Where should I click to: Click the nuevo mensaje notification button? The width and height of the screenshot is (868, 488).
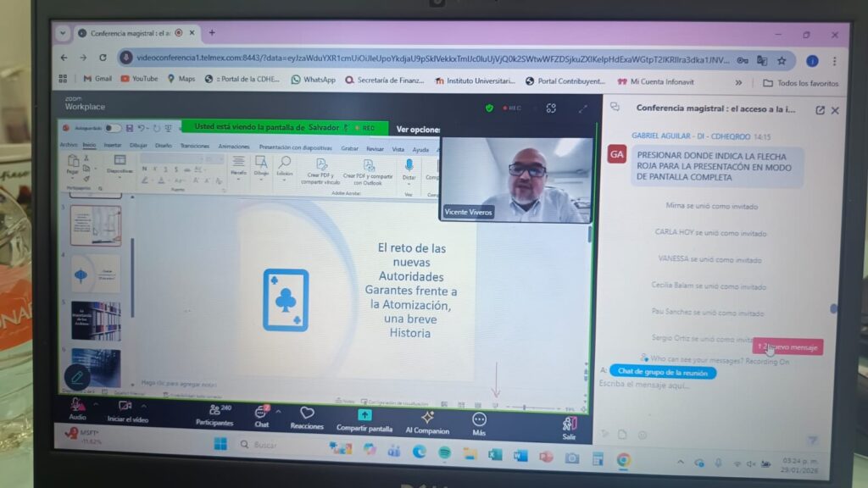point(788,347)
